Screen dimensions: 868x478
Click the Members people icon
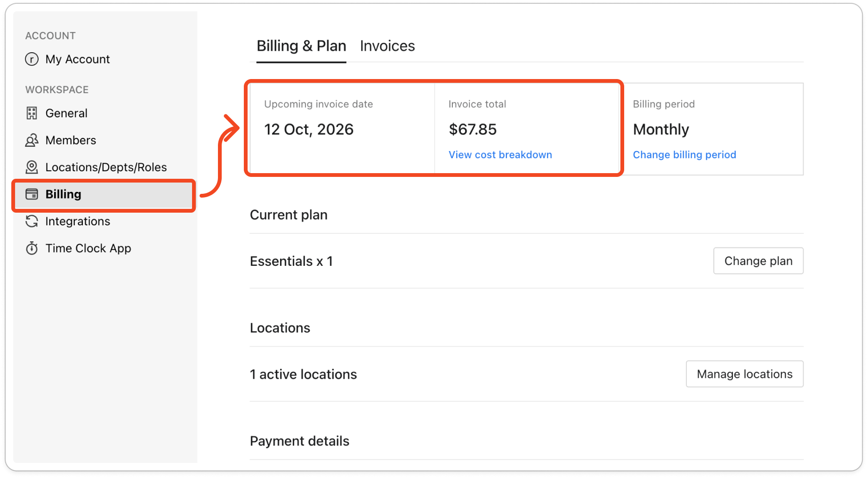(32, 140)
